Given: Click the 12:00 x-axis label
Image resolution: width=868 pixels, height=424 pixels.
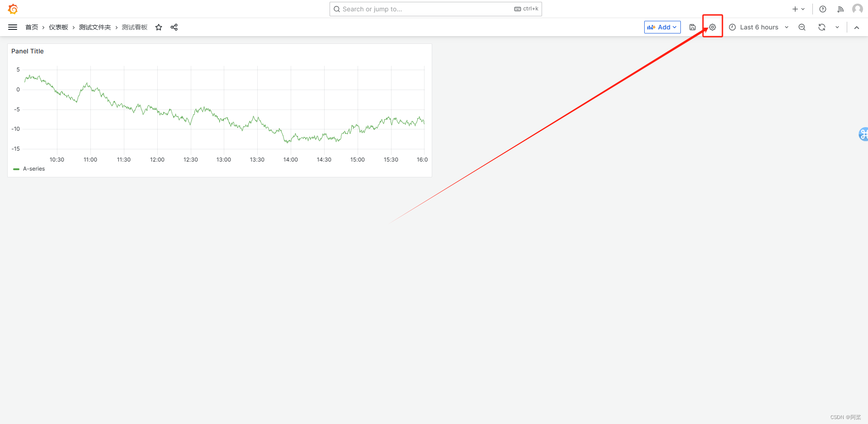Looking at the screenshot, I should [x=157, y=160].
